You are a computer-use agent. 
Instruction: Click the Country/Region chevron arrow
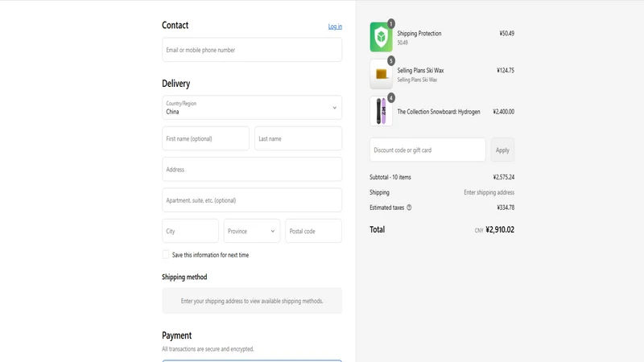click(x=334, y=108)
